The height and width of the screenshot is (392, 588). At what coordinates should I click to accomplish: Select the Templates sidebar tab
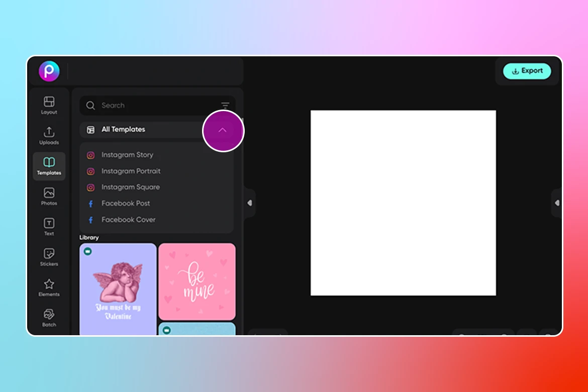pyautogui.click(x=49, y=166)
